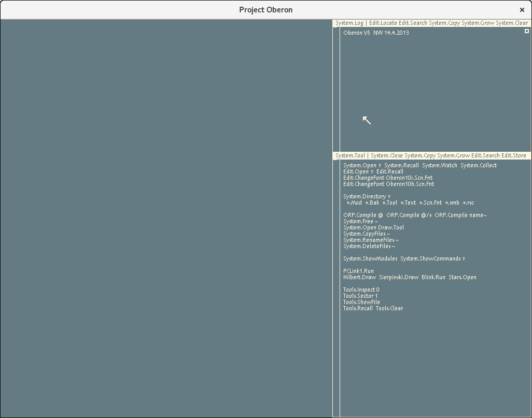
Task: Launch the Sierpinski.Draw command
Action: (x=398, y=277)
